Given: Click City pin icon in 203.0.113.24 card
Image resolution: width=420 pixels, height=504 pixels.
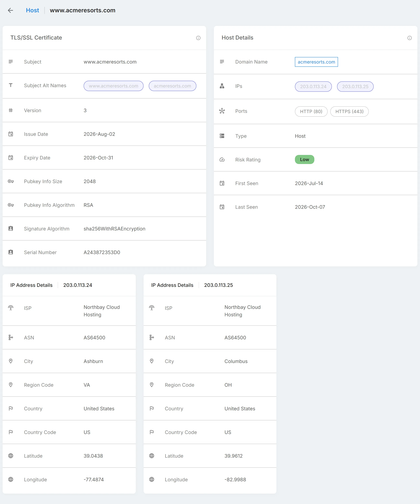Looking at the screenshot, I should [11, 361].
